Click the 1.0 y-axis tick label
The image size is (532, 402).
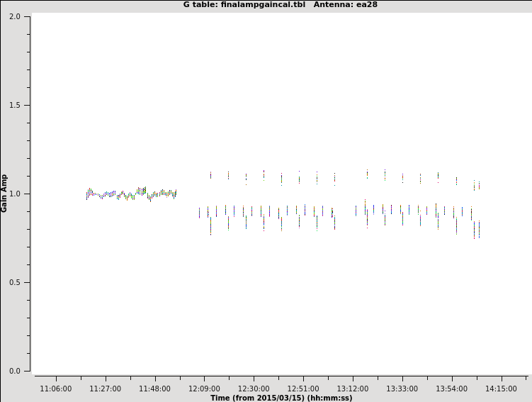(14, 194)
